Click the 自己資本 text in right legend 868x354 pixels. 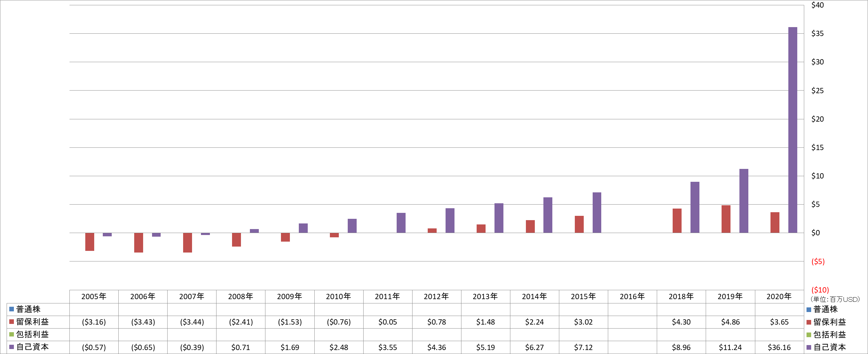(x=830, y=347)
